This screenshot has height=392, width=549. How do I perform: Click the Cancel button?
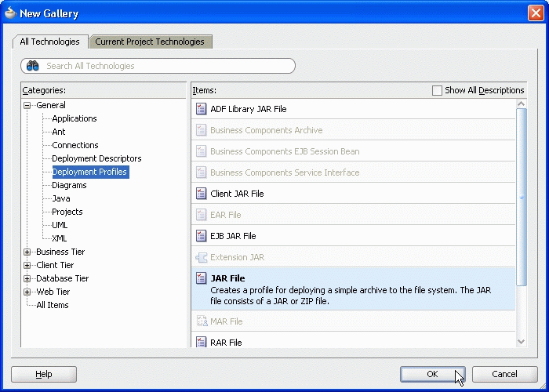(x=504, y=374)
